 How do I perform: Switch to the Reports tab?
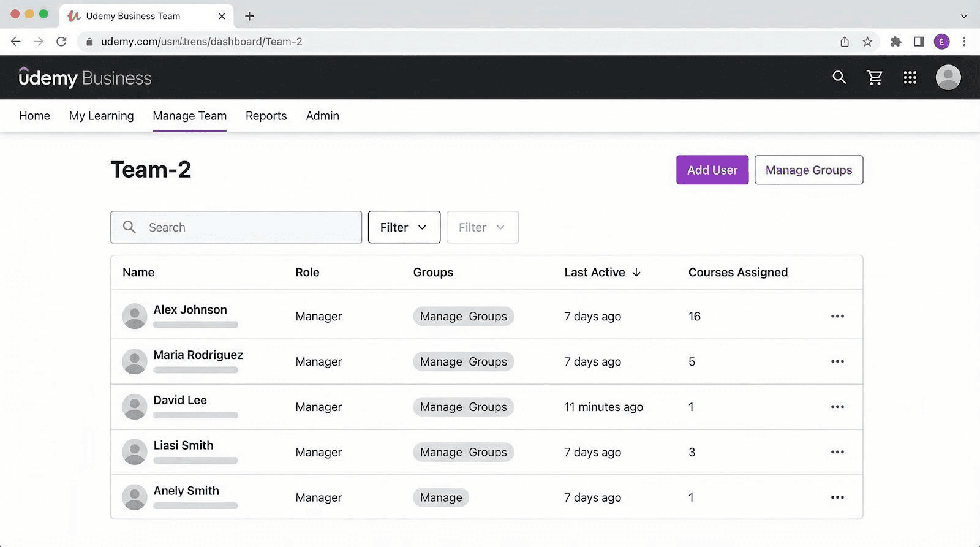click(x=266, y=116)
